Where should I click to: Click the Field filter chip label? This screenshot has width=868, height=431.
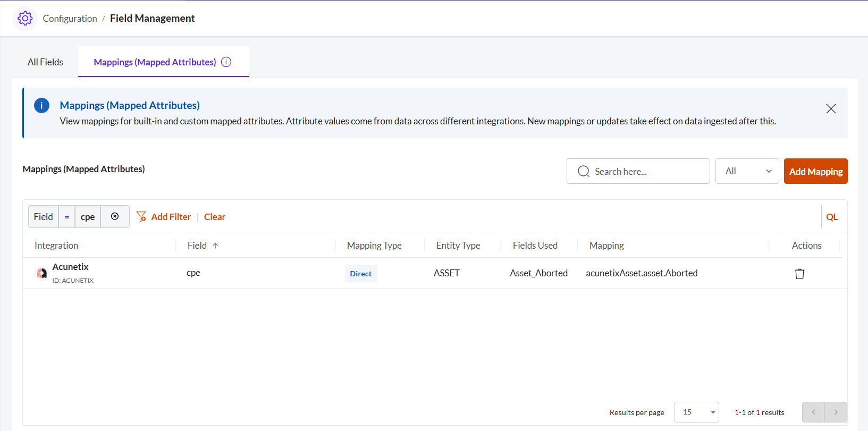(43, 217)
